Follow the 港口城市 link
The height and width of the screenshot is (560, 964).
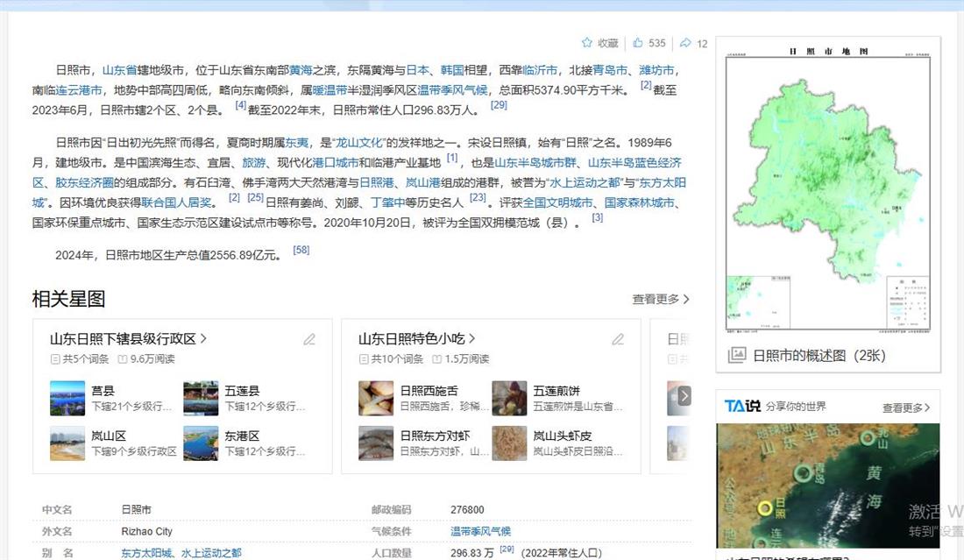pos(335,163)
